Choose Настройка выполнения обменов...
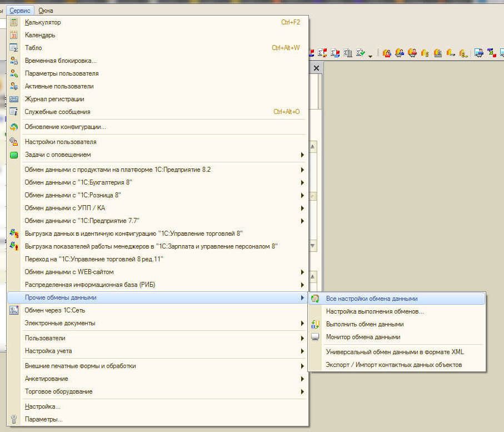Image resolution: width=504 pixels, height=432 pixels. 375,311
